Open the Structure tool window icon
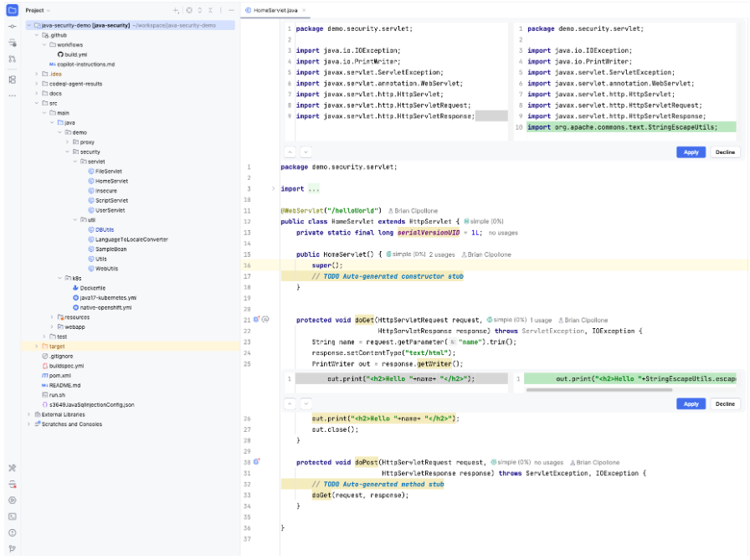Screen dimensions: 750x560 (13, 80)
